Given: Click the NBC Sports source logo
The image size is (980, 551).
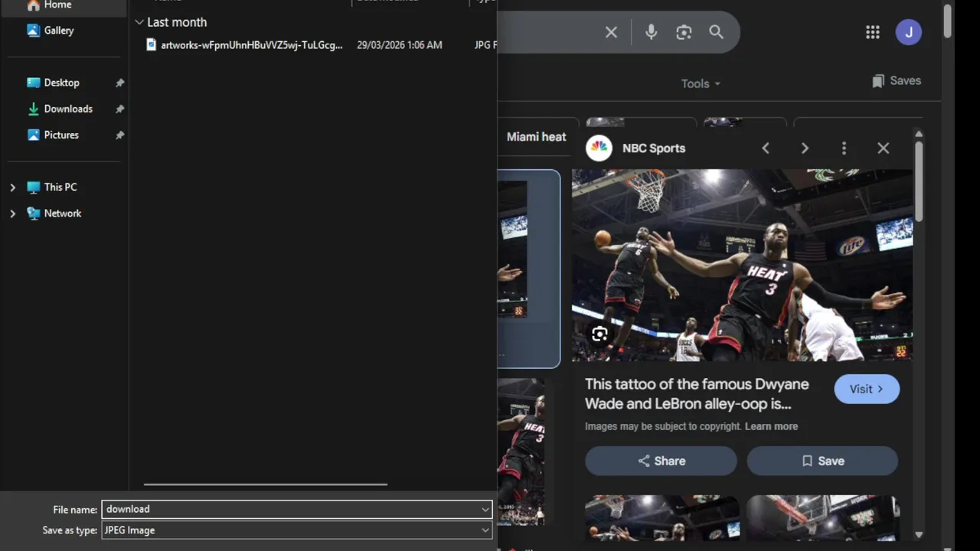Looking at the screenshot, I should tap(599, 148).
